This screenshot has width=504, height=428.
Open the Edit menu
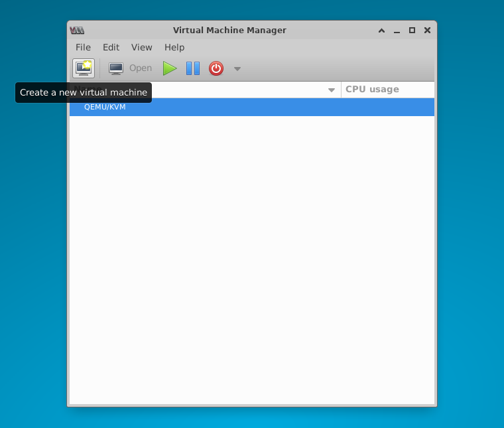[111, 48]
